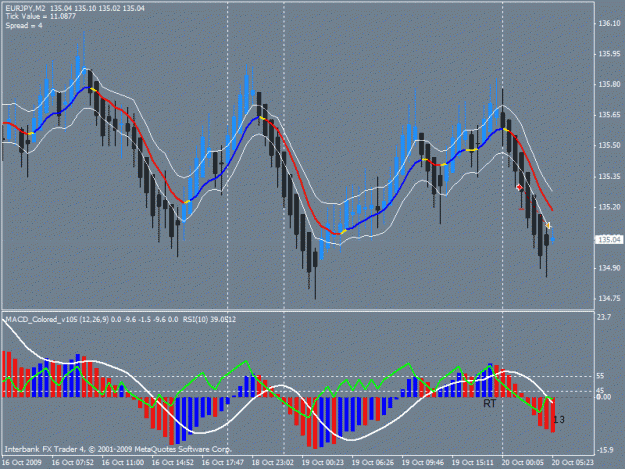Click the 23.7 indicator scale maximum
The width and height of the screenshot is (625, 469).
[x=604, y=317]
